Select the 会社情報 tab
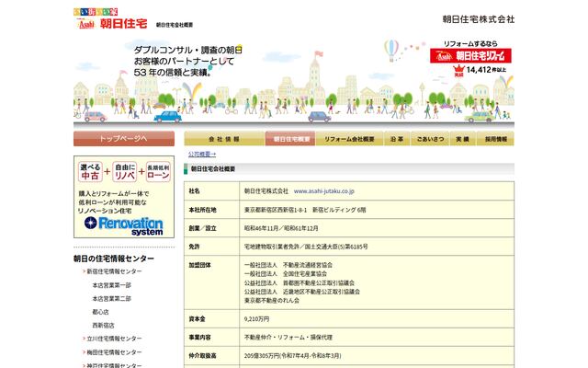The image size is (588, 368). point(224,139)
